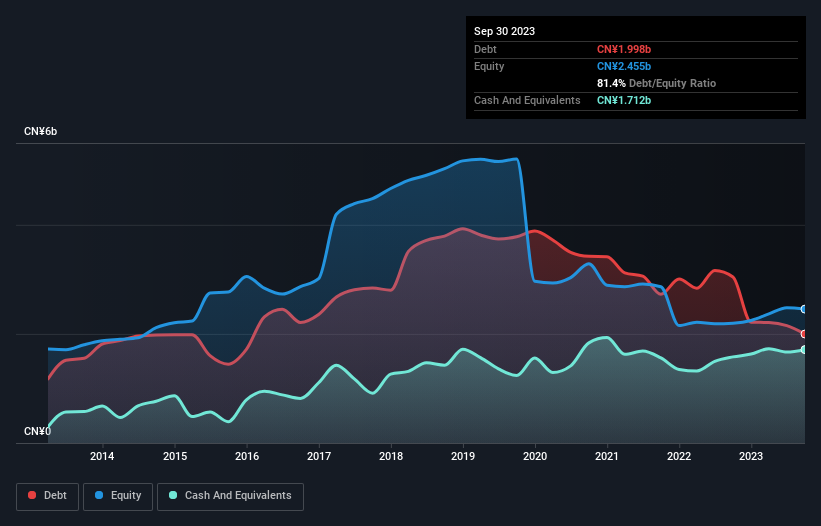Click the red Debt endpoint marker
The image size is (821, 526).
(x=804, y=334)
